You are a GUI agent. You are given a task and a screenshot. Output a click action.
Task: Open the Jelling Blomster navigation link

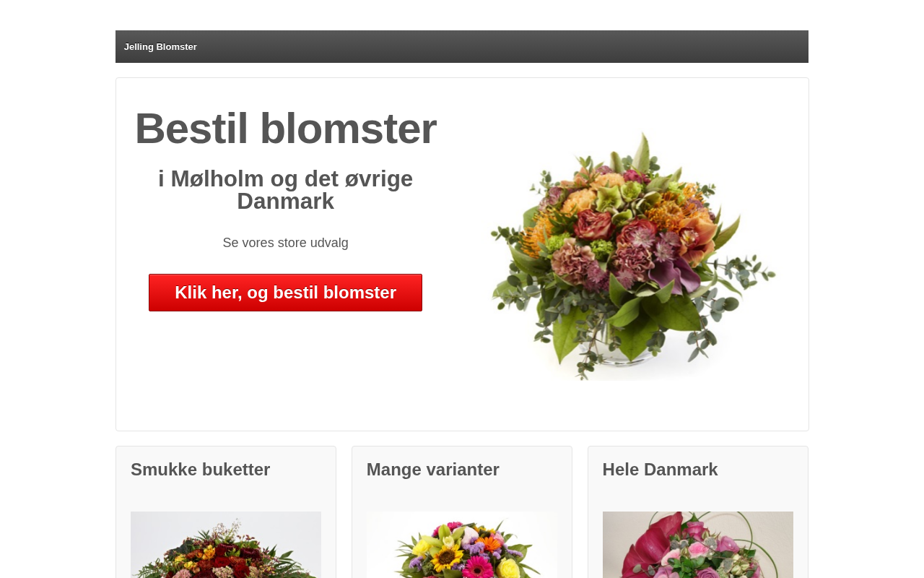(x=160, y=47)
